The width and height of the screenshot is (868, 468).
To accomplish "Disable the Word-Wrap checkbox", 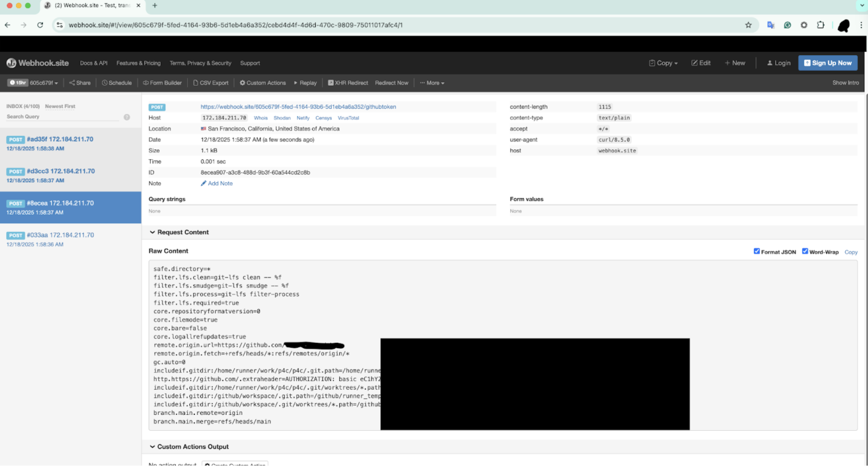I will point(805,252).
